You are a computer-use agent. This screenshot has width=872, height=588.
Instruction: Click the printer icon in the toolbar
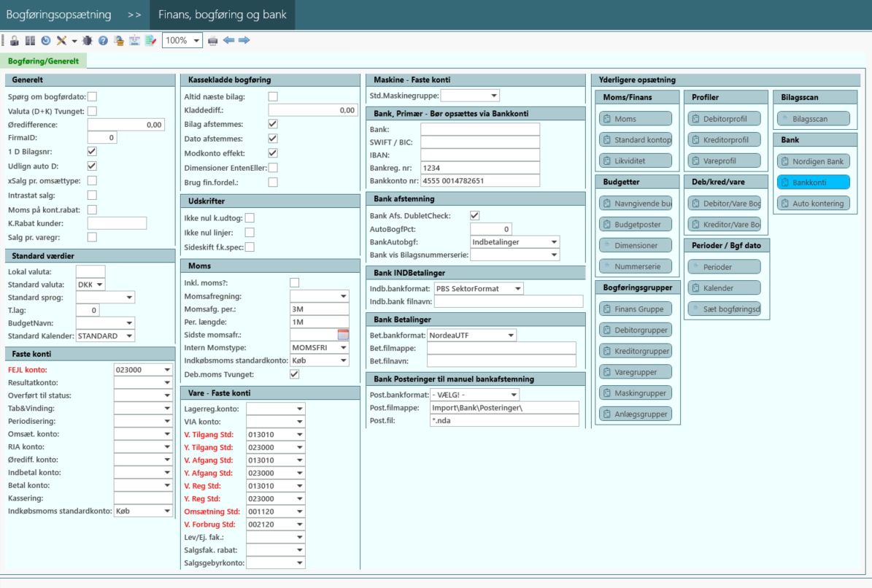(x=213, y=41)
